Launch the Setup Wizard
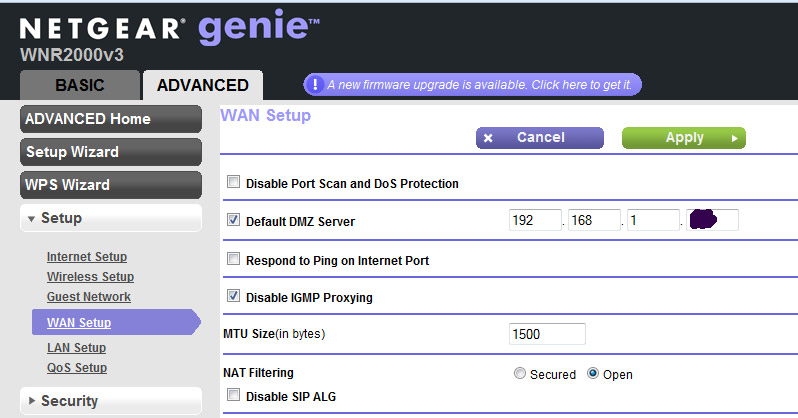This screenshot has width=798, height=418. pyautogui.click(x=111, y=152)
